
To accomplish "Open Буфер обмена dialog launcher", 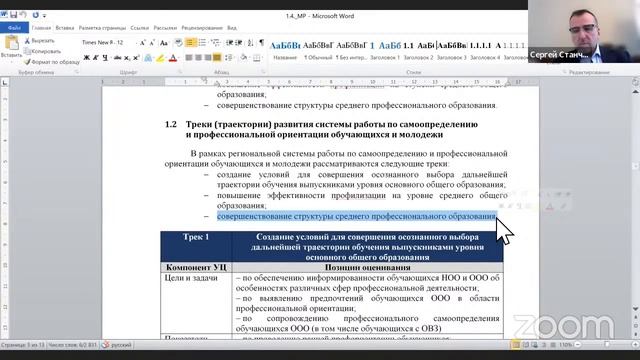I will click(x=76, y=72).
